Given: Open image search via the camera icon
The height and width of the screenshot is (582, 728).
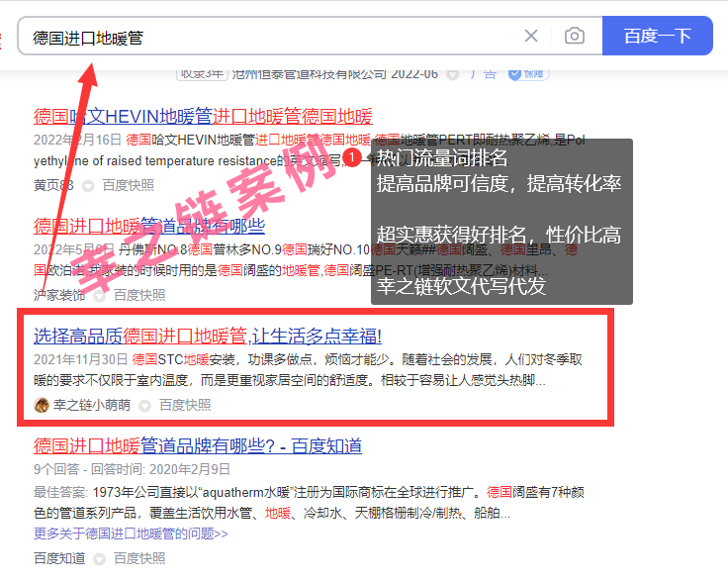Looking at the screenshot, I should click(x=575, y=36).
